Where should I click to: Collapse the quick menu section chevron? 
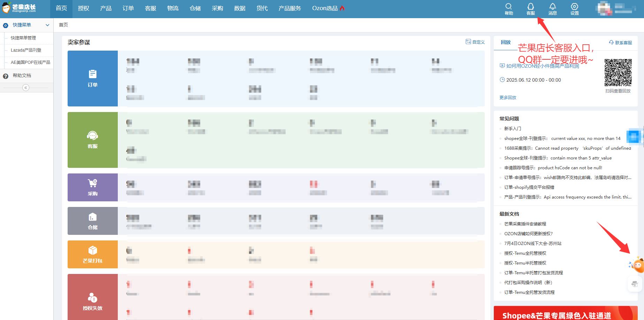pos(47,25)
